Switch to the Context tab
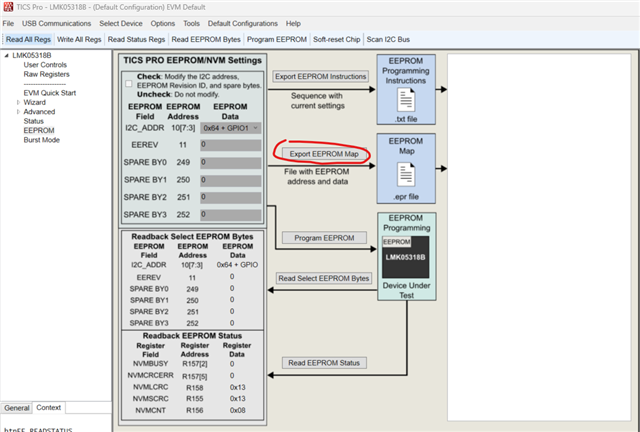 [49, 408]
